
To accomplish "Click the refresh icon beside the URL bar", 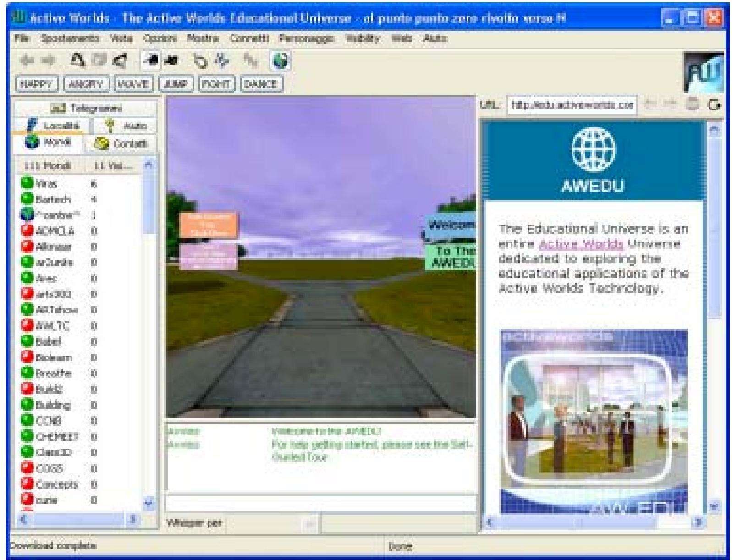I will 714,105.
